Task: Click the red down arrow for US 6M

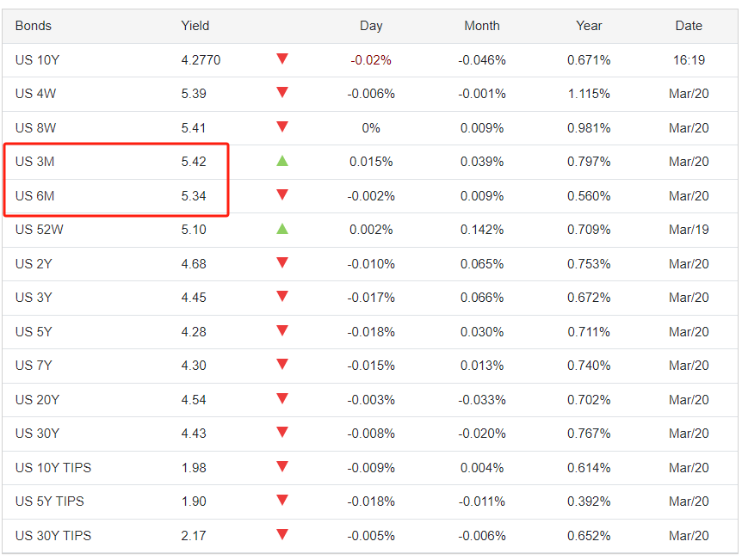Action: click(x=282, y=195)
